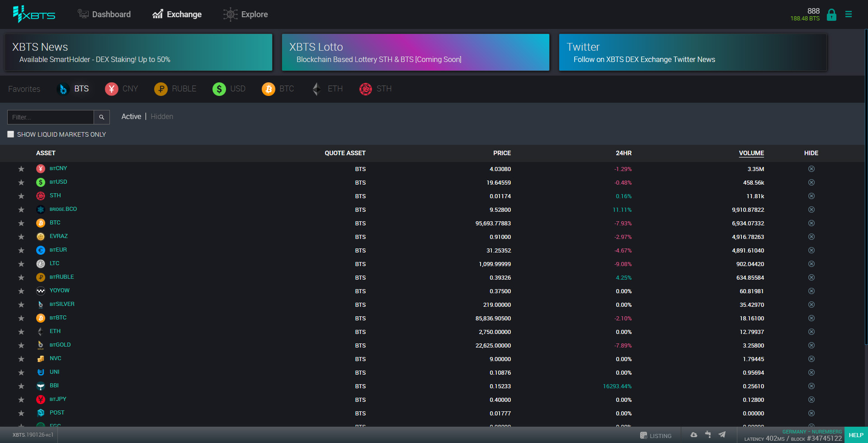Select the RUBLE market tab

coord(175,89)
